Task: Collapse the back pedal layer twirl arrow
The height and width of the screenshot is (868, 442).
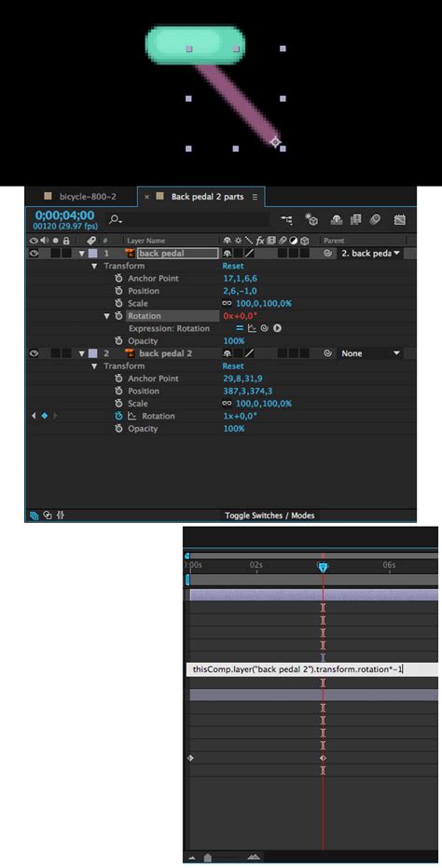Action: click(82, 254)
